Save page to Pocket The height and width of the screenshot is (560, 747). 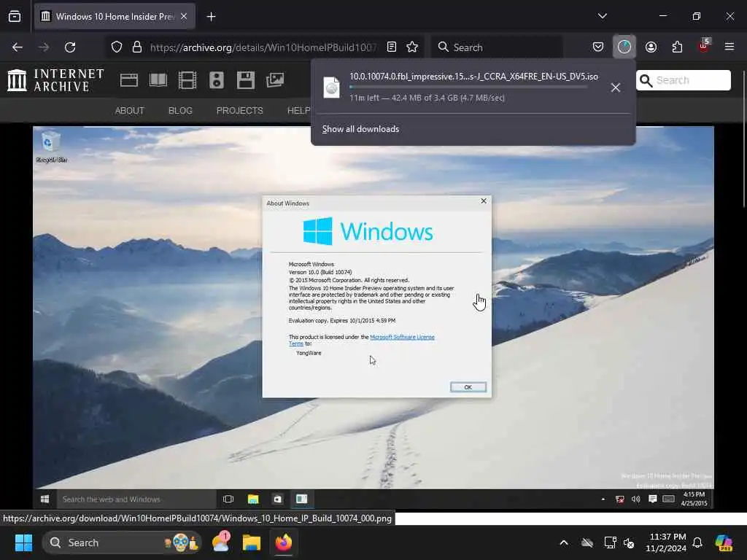tap(598, 47)
